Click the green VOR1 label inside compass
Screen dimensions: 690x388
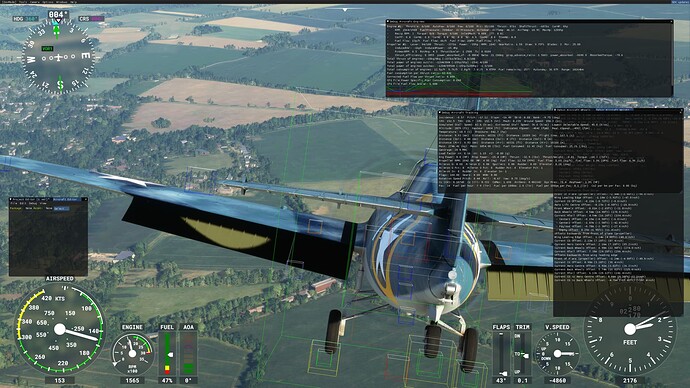point(47,49)
